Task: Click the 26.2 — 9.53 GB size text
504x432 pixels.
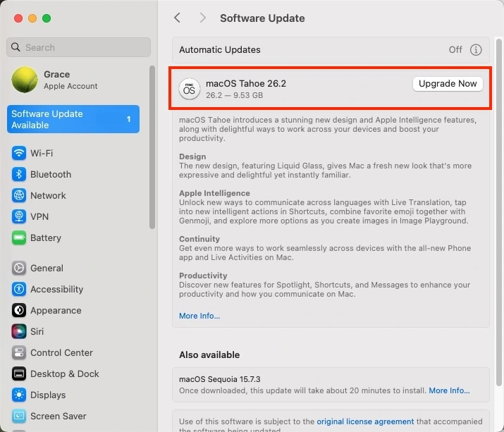Action: click(234, 95)
